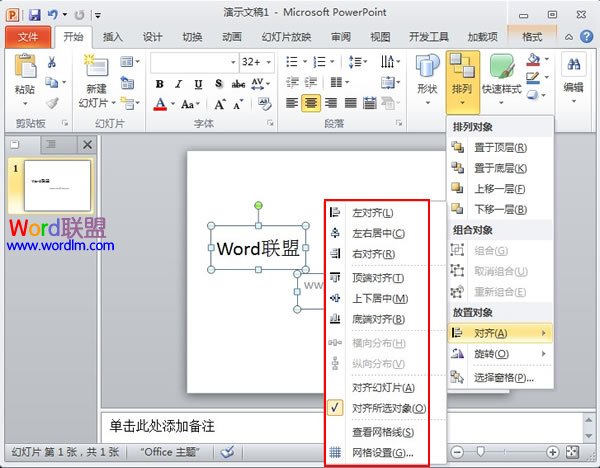The height and width of the screenshot is (468, 600).
Task: Expand the Numbering dropdown arrow
Action: pos(332,61)
